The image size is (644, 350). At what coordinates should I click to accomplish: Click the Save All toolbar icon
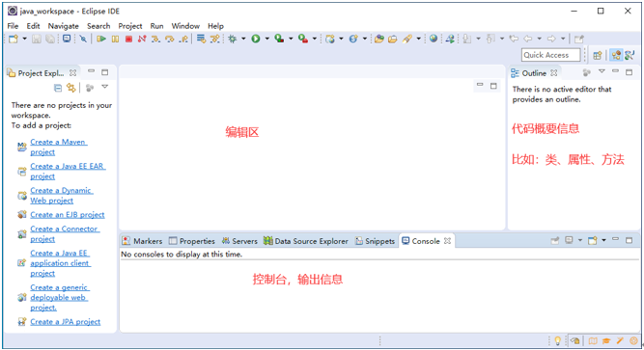[x=49, y=39]
